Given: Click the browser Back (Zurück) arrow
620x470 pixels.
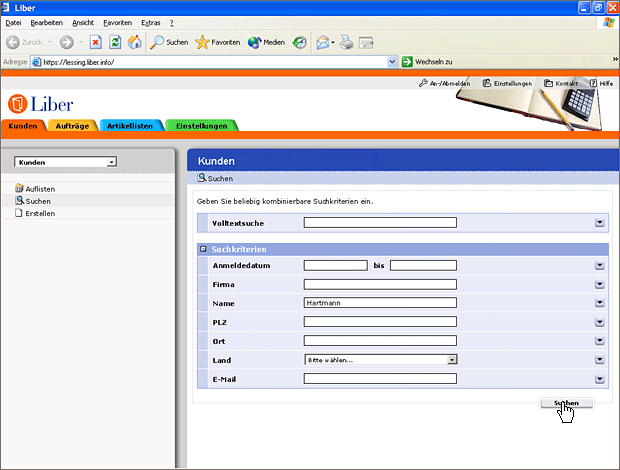Looking at the screenshot, I should pos(13,42).
